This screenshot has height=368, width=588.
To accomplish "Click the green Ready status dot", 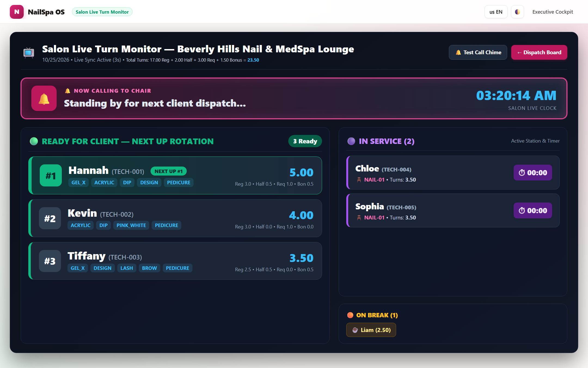I will (x=34, y=141).
